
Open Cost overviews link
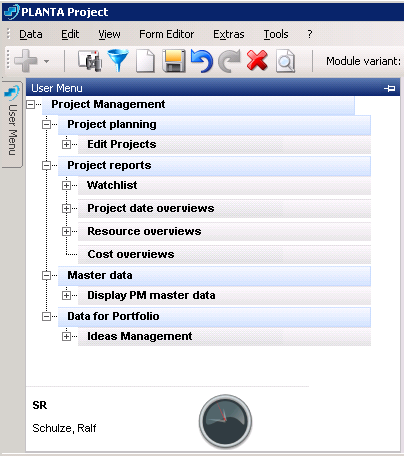point(131,254)
